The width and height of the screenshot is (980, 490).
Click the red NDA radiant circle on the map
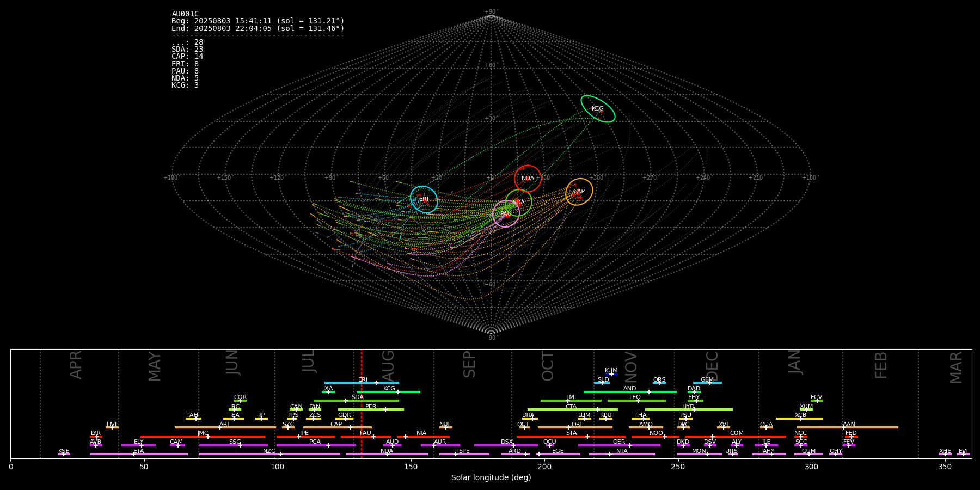click(x=528, y=179)
